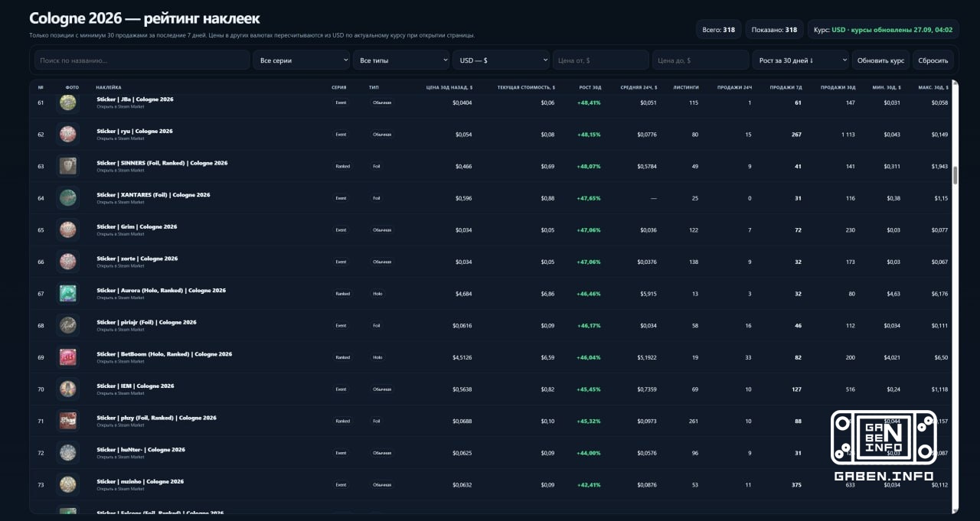Click the +42,41% growth value
The width and height of the screenshot is (980, 521).
[x=589, y=484]
